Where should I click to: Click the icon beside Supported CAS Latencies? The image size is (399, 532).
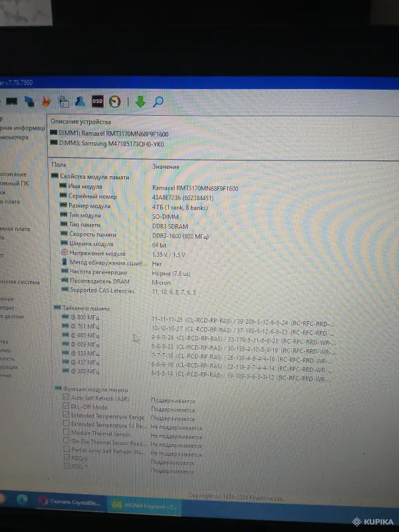[65, 289]
